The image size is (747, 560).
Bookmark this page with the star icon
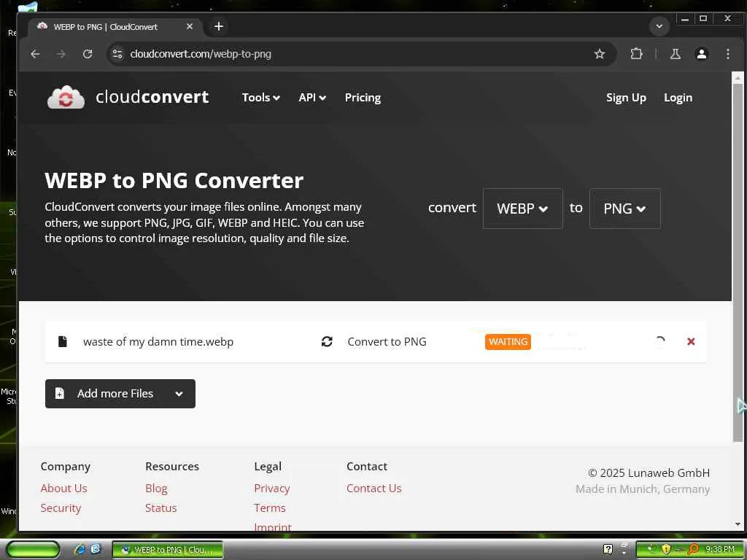tap(600, 54)
